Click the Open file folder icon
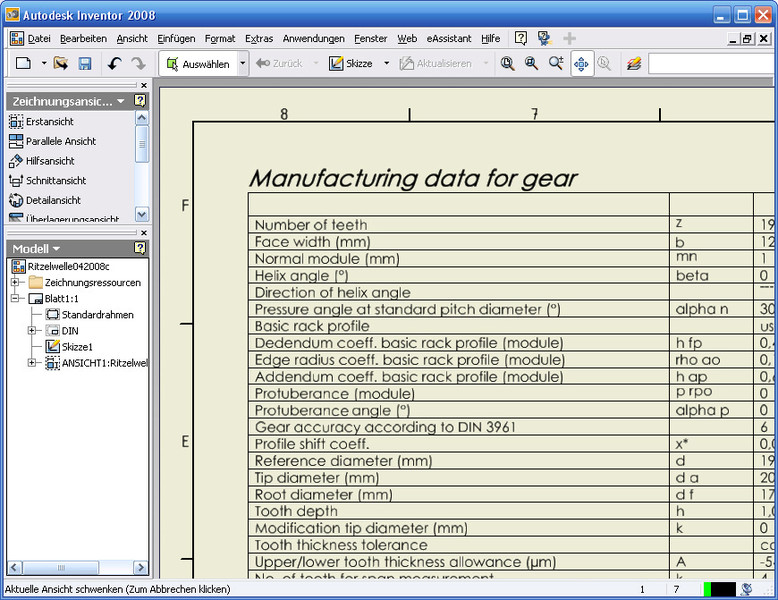This screenshot has width=778, height=600. coord(61,63)
